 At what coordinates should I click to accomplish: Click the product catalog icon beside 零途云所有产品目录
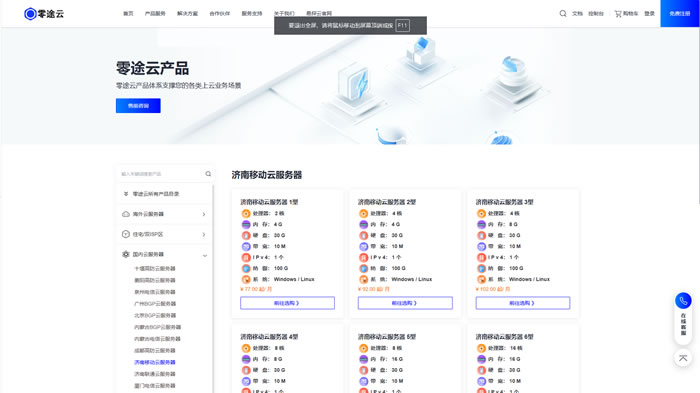pyautogui.click(x=126, y=194)
